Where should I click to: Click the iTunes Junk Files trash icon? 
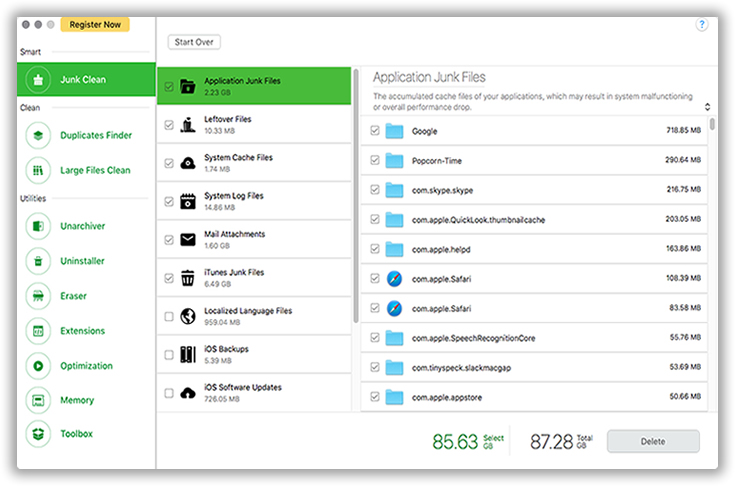188,278
